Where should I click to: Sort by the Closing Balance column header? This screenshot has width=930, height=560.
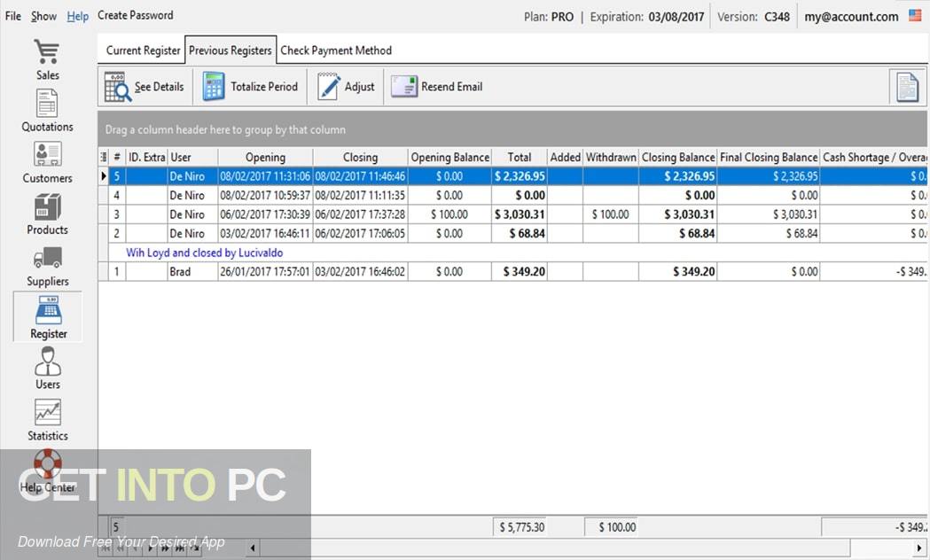(x=678, y=157)
